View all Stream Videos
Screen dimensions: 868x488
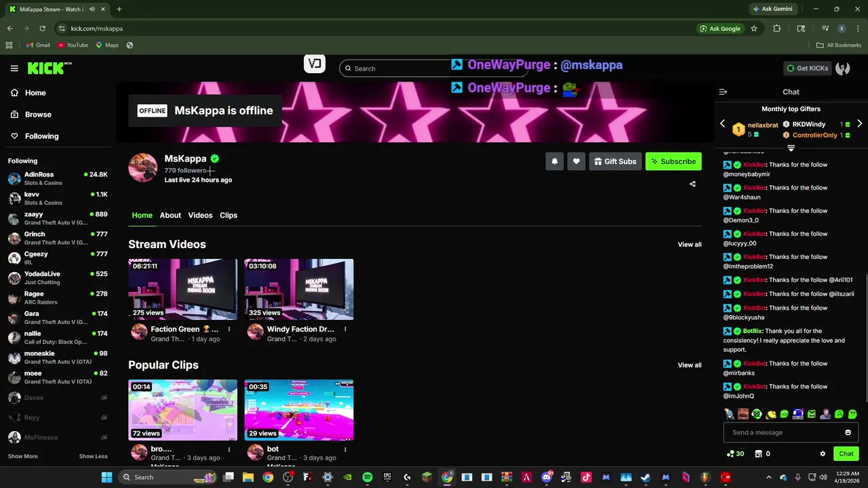coord(690,245)
